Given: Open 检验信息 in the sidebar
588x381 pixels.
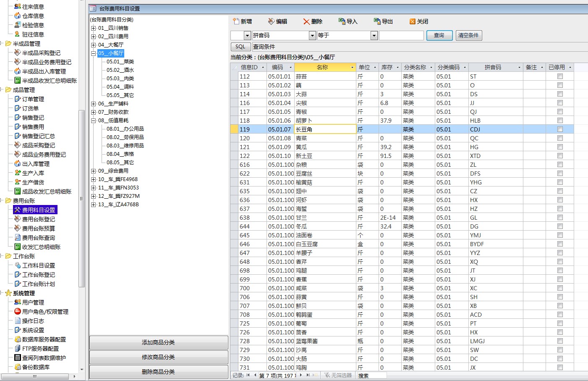Looking at the screenshot, I should click(33, 25).
